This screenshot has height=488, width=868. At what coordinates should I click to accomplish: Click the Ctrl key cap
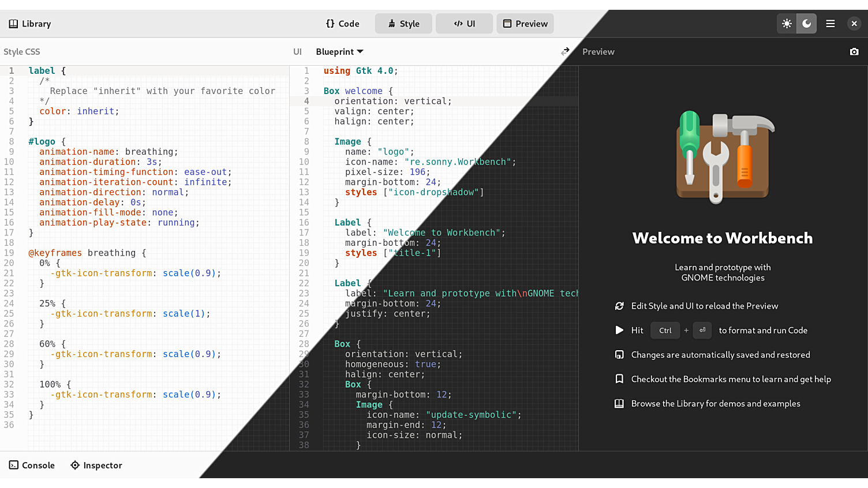[x=665, y=331]
